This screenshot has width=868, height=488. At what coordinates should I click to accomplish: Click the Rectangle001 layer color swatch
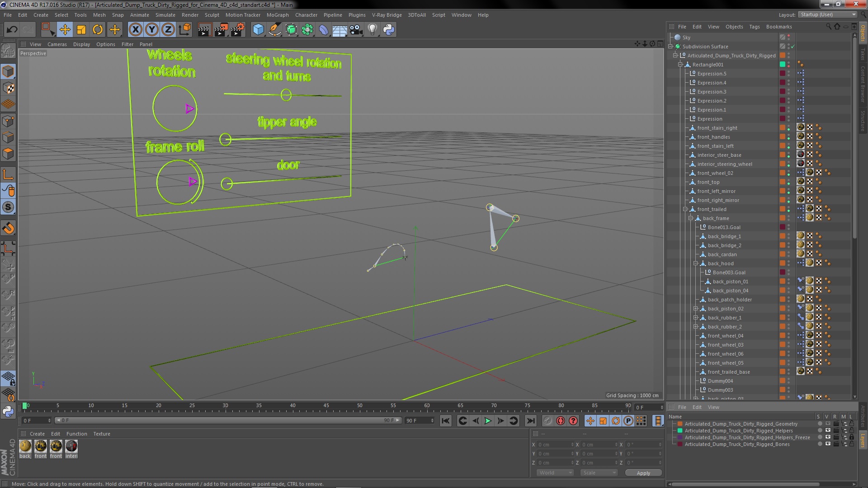tap(783, 65)
